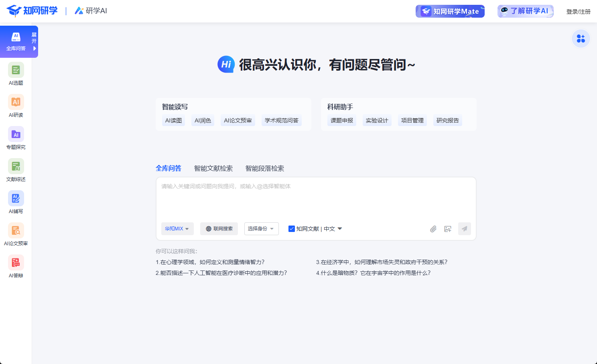
Task: Toggle the 知网文献 checkbox
Action: pyautogui.click(x=292, y=229)
